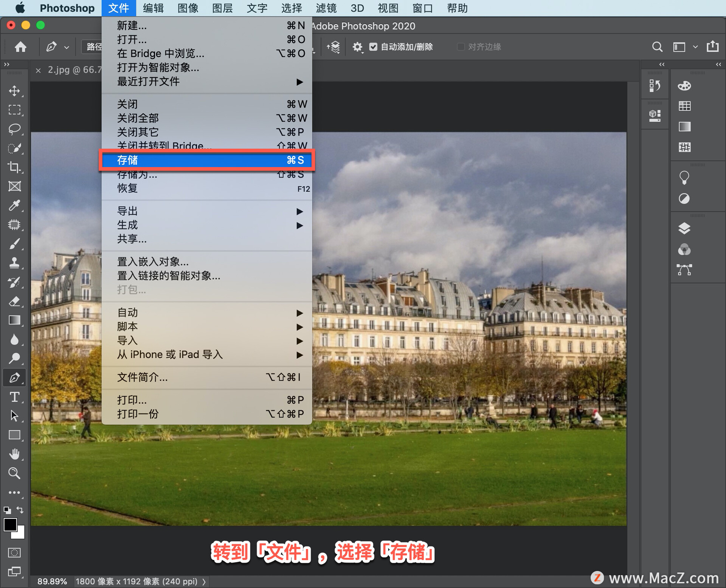Select the Eyedropper tool

coord(14,205)
